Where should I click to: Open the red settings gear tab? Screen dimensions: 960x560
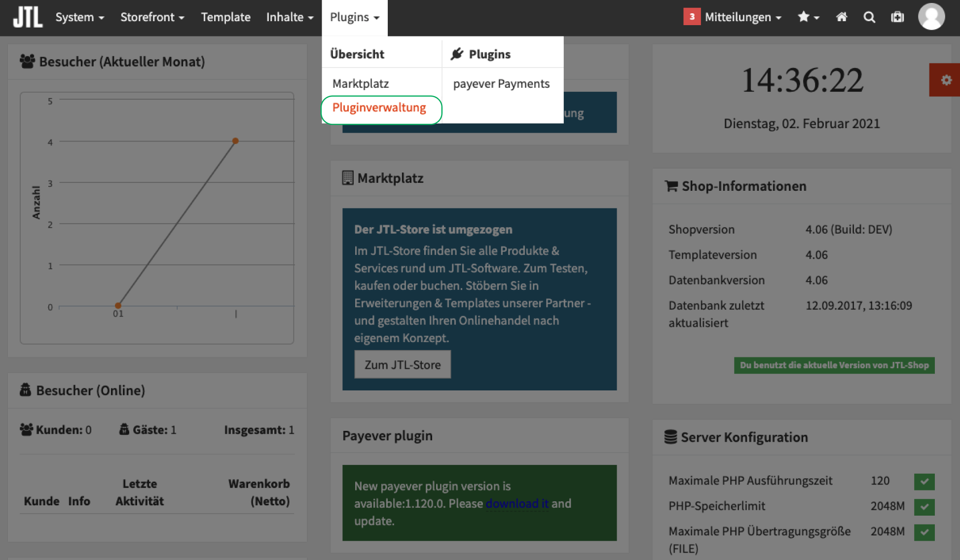[945, 80]
